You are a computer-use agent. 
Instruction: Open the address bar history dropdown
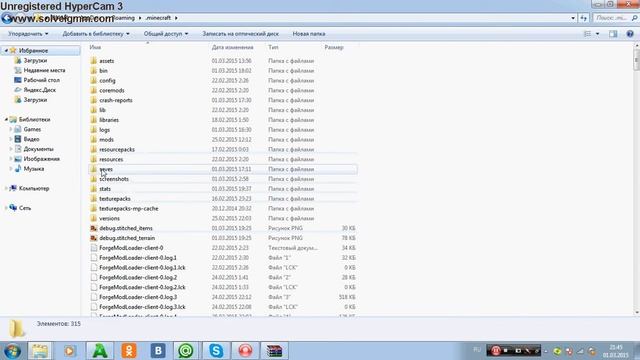(x=573, y=18)
